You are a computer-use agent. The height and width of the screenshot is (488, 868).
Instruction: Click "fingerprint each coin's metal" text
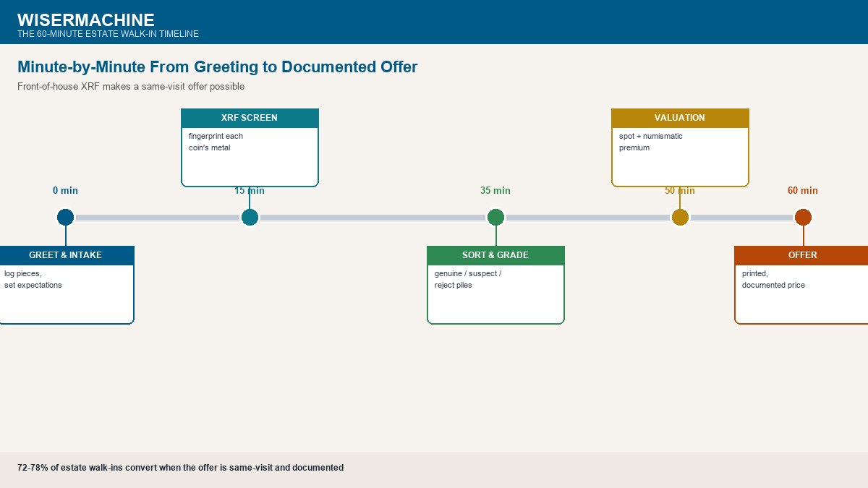tap(216, 142)
